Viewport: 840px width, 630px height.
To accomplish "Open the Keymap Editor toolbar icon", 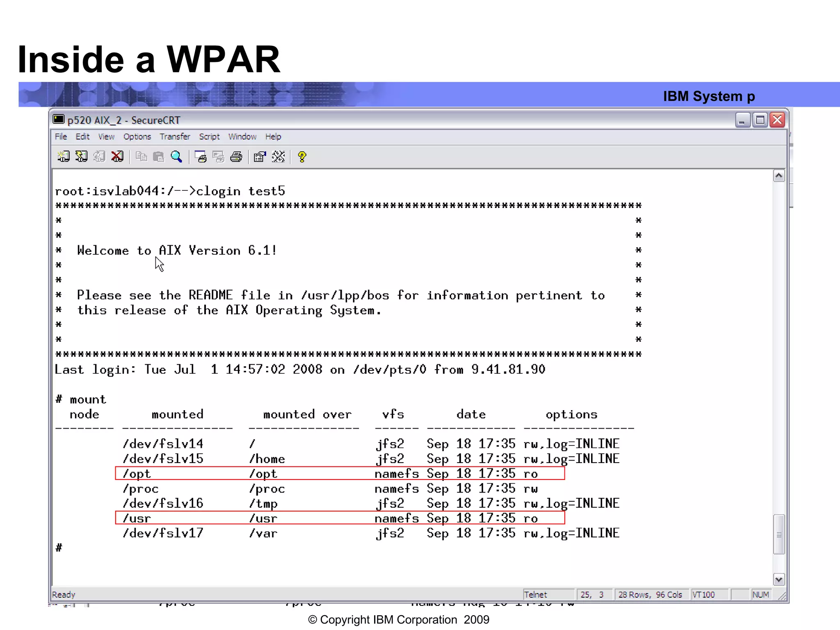I will [278, 156].
